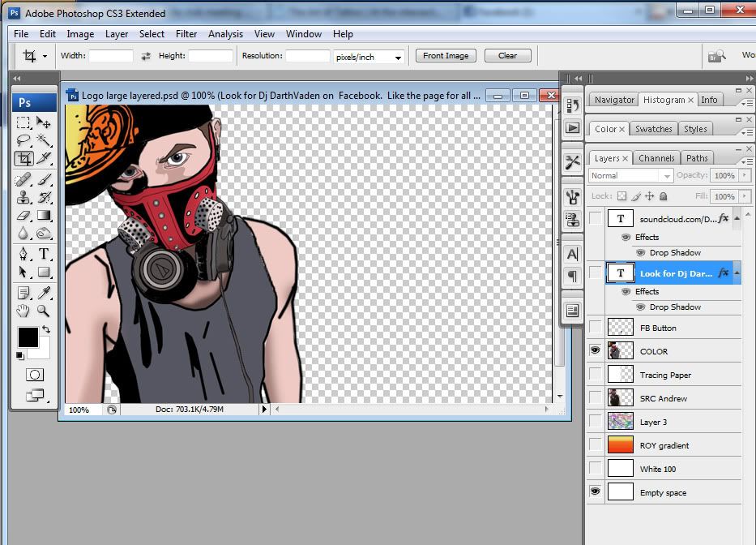Change the screen mode
756x545 pixels.
click(35, 395)
